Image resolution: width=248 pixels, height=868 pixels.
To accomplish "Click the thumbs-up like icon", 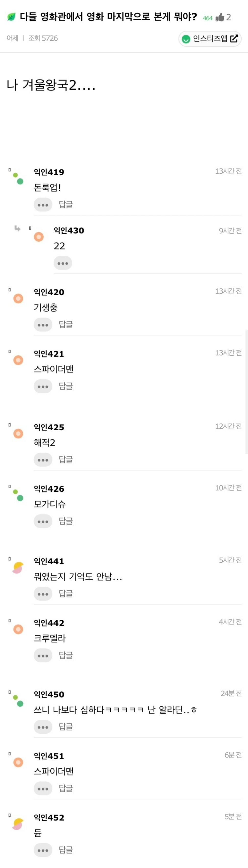I will pyautogui.click(x=220, y=17).
